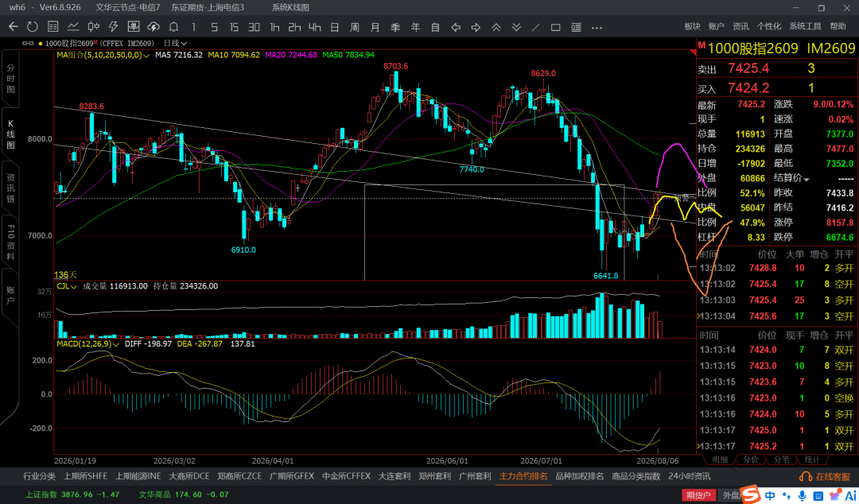Switch chart to weekly 周 period
The image size is (859, 504).
[x=355, y=27]
